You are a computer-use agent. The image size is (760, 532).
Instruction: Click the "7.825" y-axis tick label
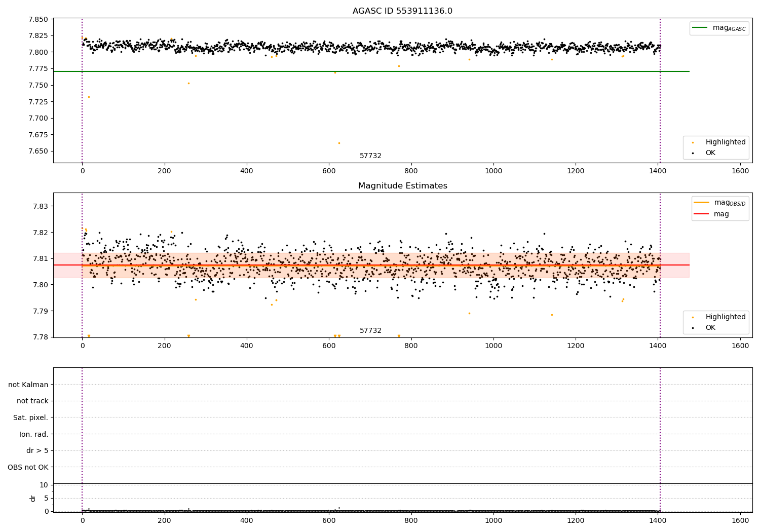(x=39, y=35)
